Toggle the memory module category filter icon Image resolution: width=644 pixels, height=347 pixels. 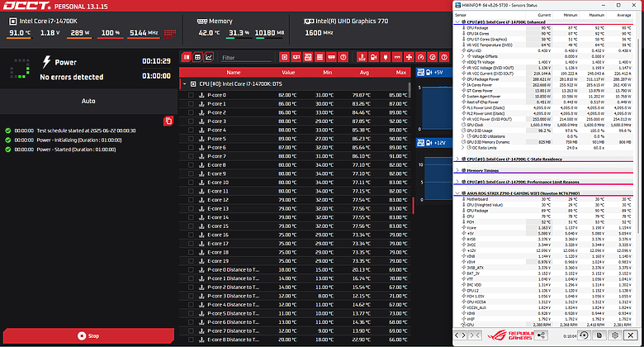[x=331, y=57]
